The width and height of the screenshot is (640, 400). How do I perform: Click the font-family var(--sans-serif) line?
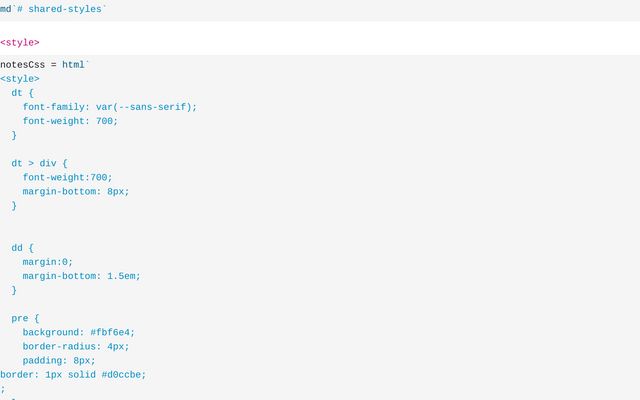click(110, 107)
